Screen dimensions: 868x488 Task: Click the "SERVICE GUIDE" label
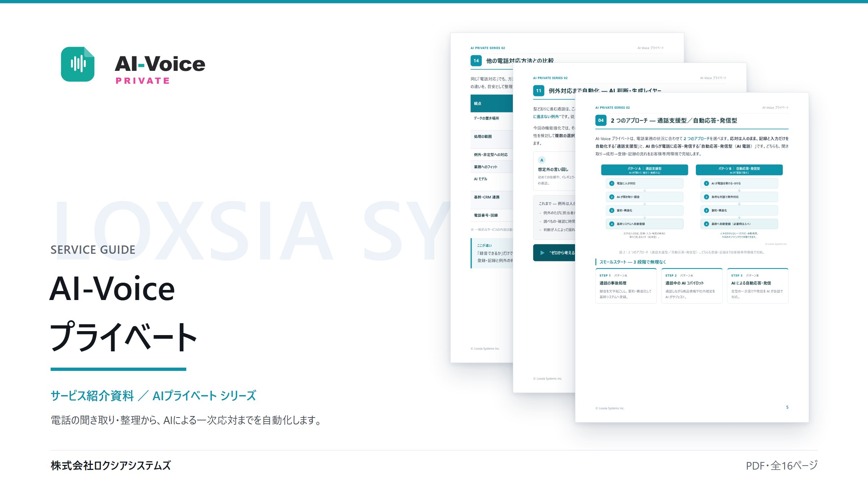pyautogui.click(x=93, y=250)
